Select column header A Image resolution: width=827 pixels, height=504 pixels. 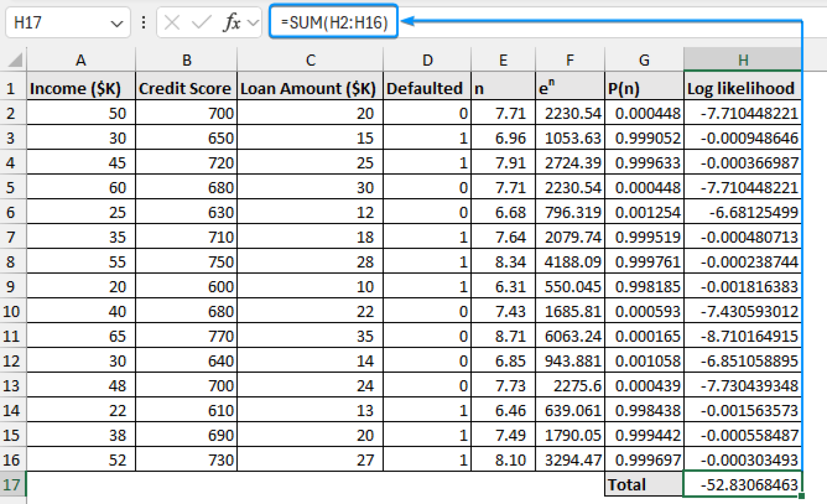point(81,60)
